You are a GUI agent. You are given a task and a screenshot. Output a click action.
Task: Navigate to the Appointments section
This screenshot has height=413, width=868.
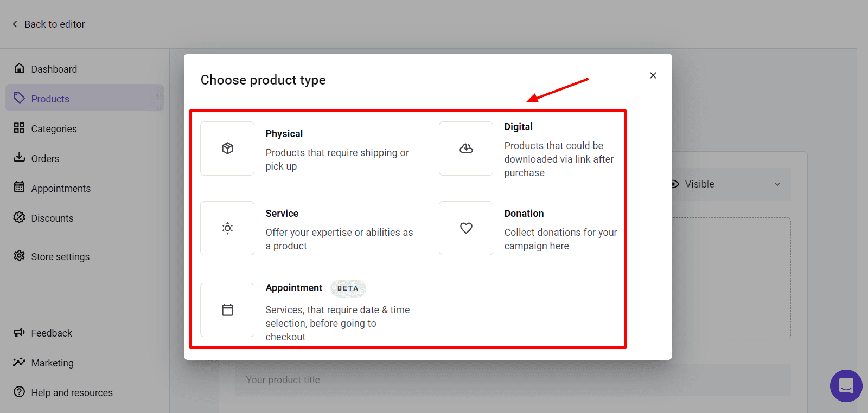click(x=61, y=188)
